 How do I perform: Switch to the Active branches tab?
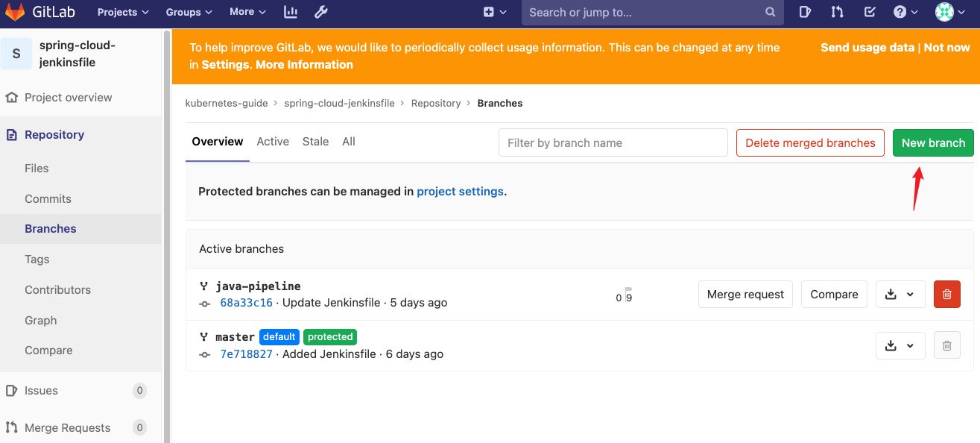tap(273, 142)
